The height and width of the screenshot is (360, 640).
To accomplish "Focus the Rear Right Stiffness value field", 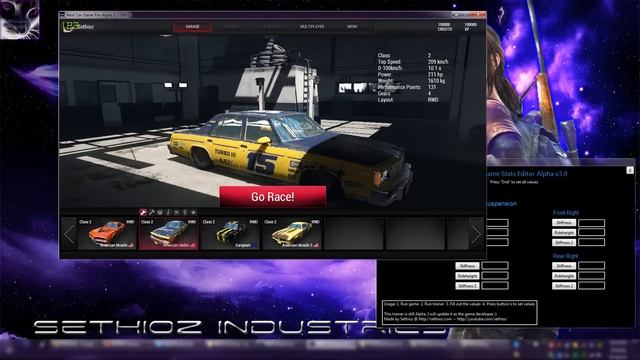I will [591, 266].
